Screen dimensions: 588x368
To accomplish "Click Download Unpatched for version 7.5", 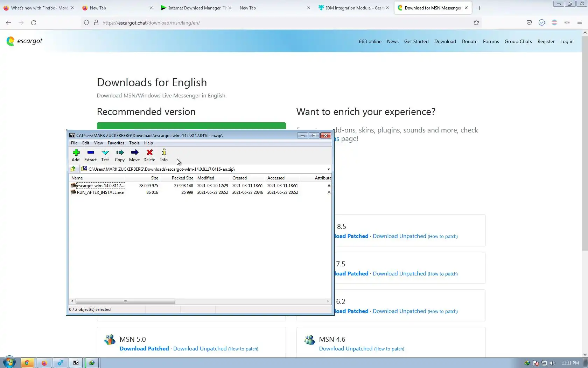I will (x=399, y=274).
